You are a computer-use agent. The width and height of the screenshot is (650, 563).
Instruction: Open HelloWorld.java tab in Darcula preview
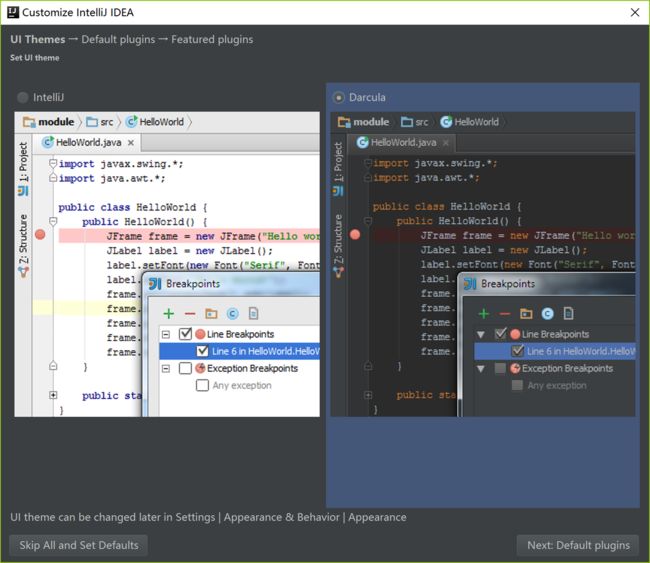(403, 143)
